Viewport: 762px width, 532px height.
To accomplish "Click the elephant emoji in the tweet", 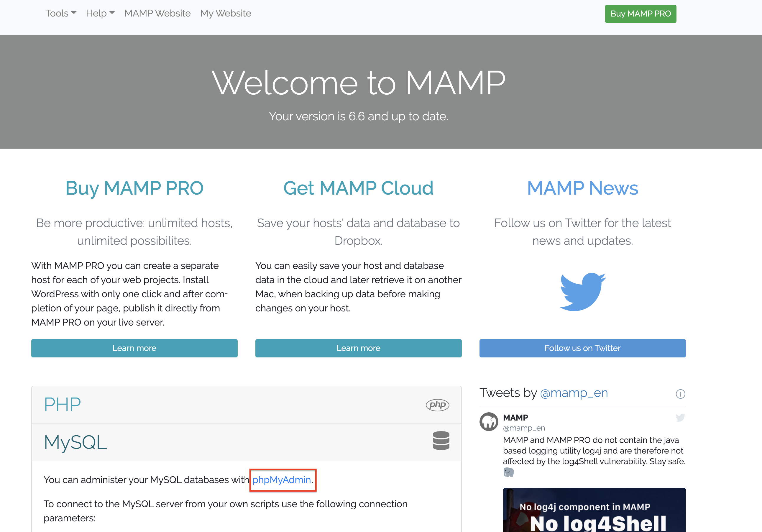I will tap(509, 472).
